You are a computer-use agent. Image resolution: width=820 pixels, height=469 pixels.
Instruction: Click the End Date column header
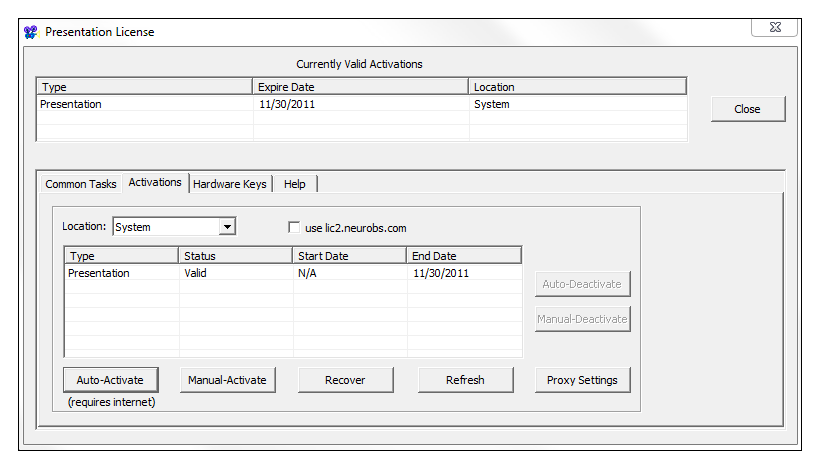pyautogui.click(x=464, y=256)
